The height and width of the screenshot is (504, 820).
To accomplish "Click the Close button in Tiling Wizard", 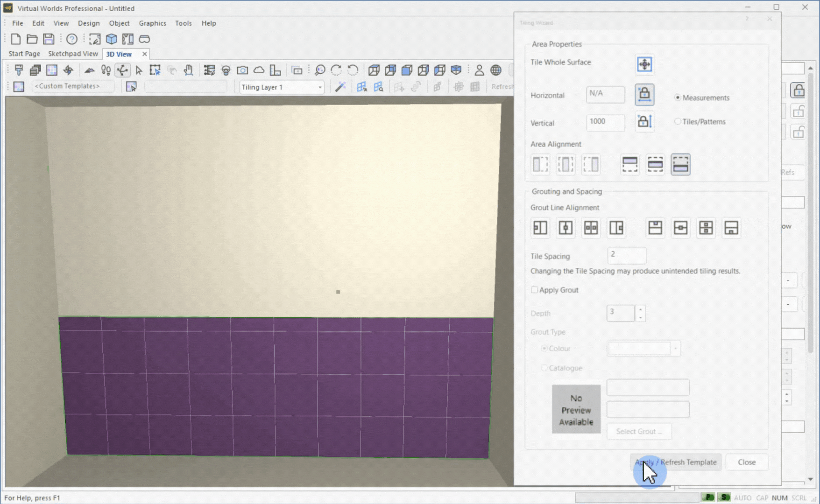I will (747, 462).
